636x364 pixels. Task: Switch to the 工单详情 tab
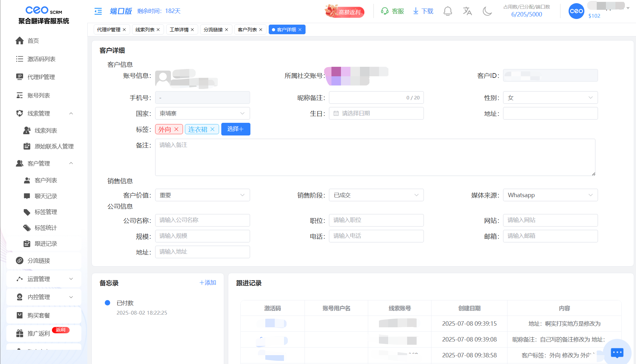point(179,29)
